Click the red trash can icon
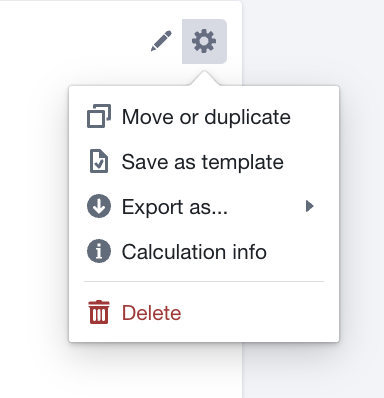Screen dimensions: 384x398 99,312
